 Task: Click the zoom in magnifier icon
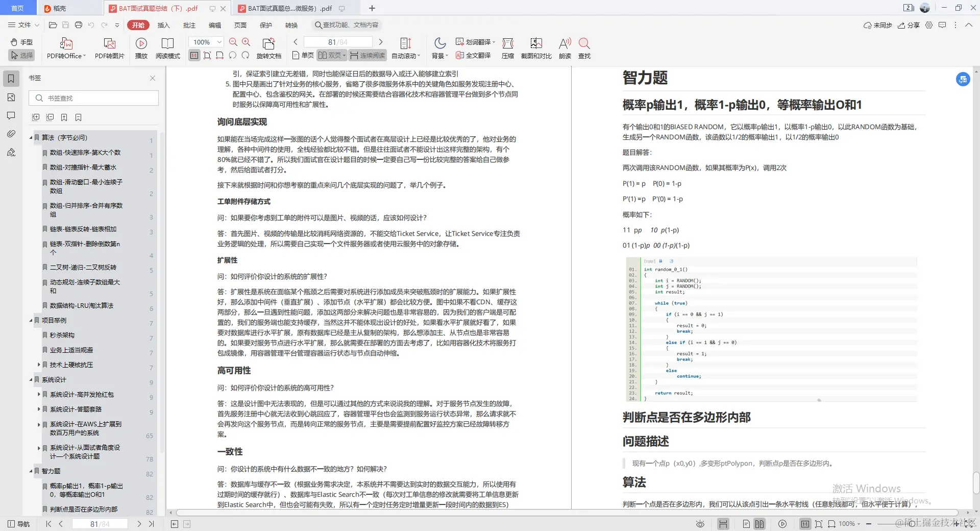(246, 42)
